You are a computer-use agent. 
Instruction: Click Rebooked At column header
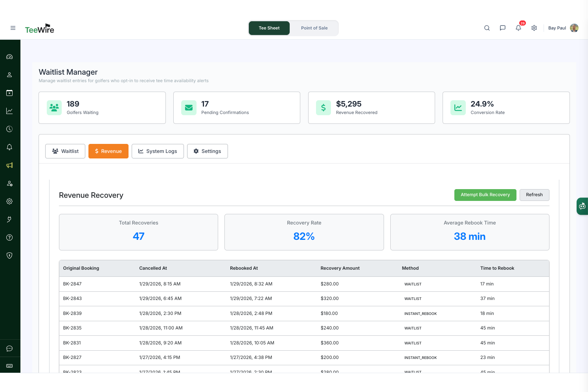[x=244, y=268]
